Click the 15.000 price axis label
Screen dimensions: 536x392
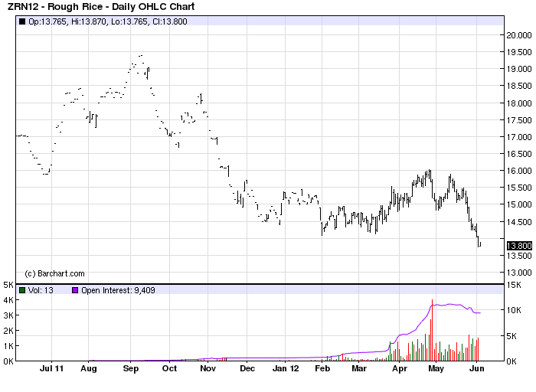(519, 204)
